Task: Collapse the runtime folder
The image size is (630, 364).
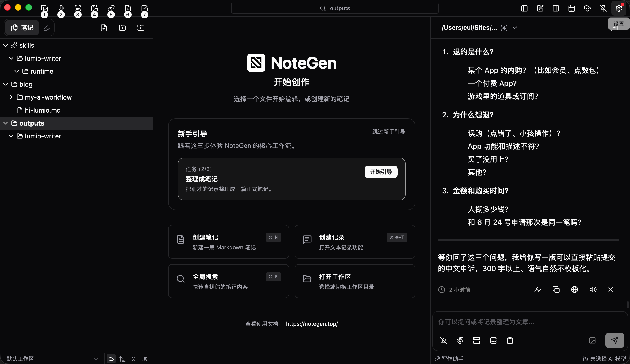Action: click(x=17, y=71)
